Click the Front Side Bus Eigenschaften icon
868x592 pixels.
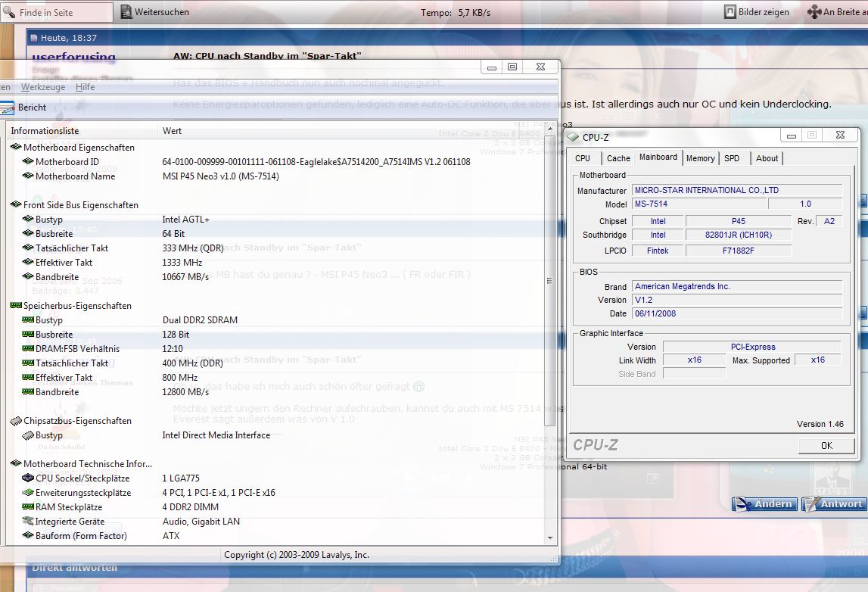pos(16,205)
